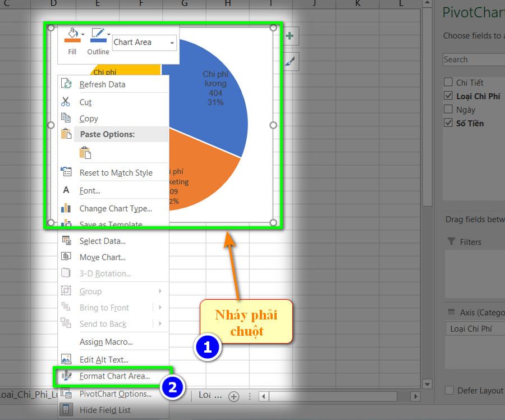Select column header G
Viewport: 505px width, 420px height.
(185, 3)
